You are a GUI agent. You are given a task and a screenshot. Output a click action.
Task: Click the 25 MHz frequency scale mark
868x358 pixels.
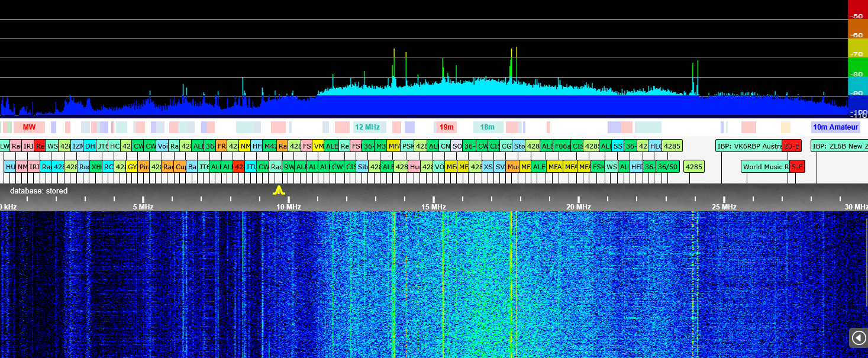pos(724,207)
